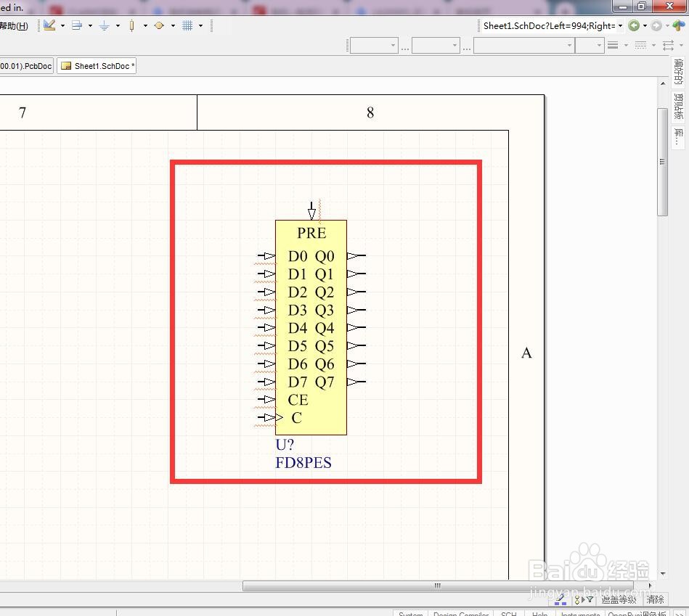Switch to the PcbDoc document tab
The width and height of the screenshot is (689, 616).
(26, 66)
